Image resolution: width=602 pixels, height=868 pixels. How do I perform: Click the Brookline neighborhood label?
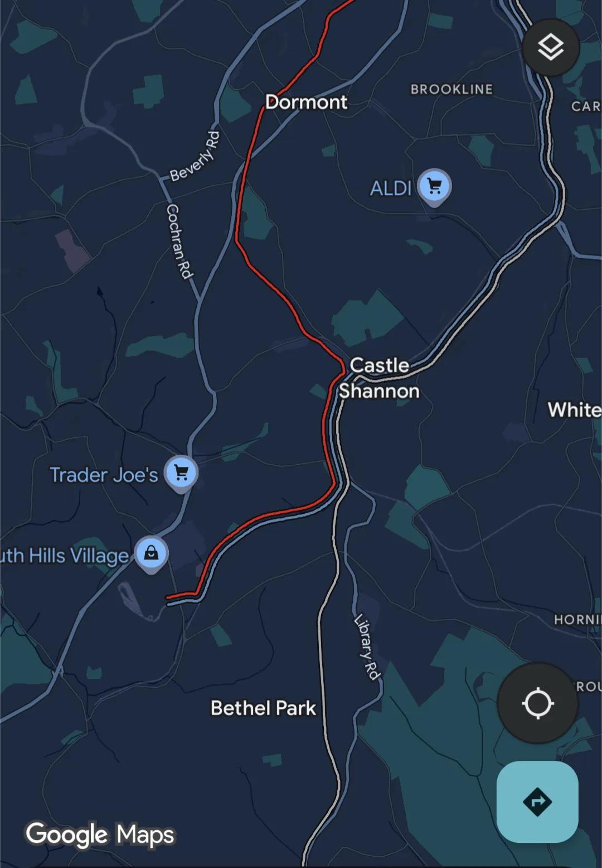click(x=452, y=89)
